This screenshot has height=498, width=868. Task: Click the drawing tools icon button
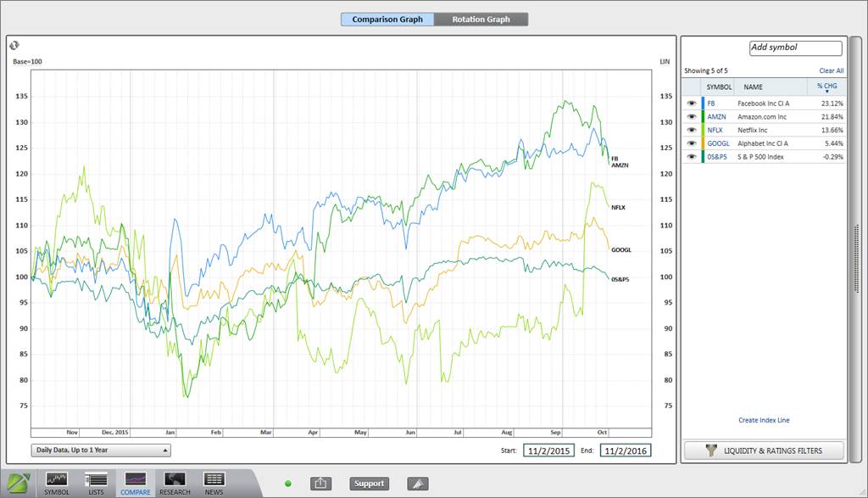coord(418,484)
